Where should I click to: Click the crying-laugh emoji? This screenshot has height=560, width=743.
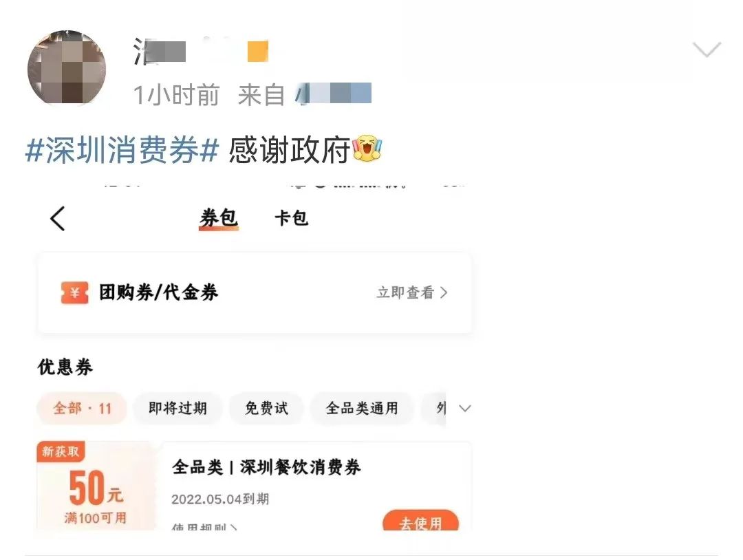(x=367, y=148)
